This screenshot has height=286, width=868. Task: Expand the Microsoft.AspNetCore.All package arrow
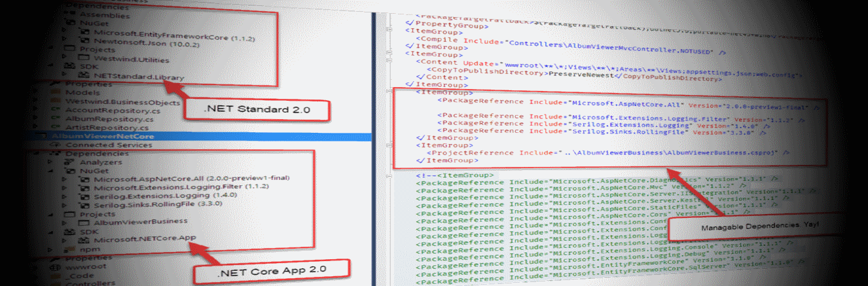tap(65, 179)
